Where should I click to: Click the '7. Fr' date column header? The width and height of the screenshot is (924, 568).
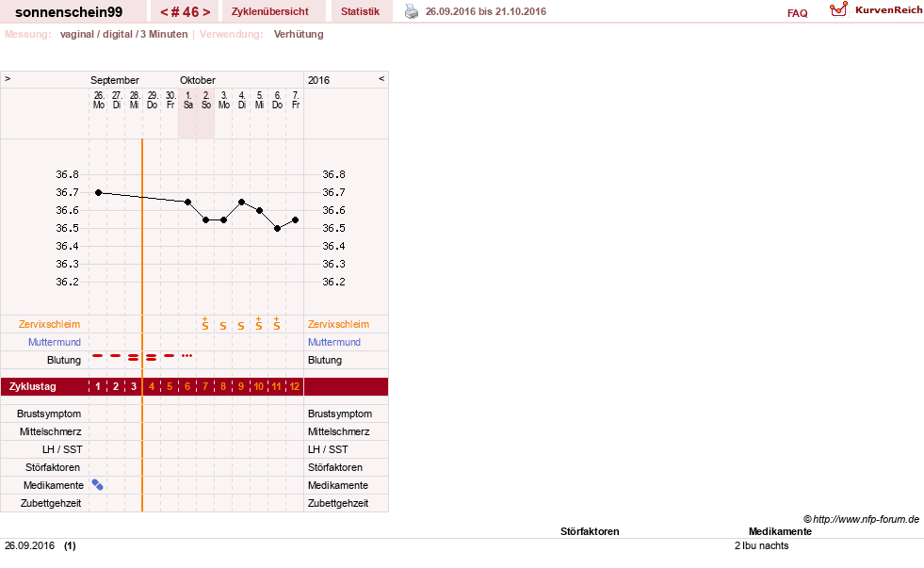pyautogui.click(x=295, y=100)
